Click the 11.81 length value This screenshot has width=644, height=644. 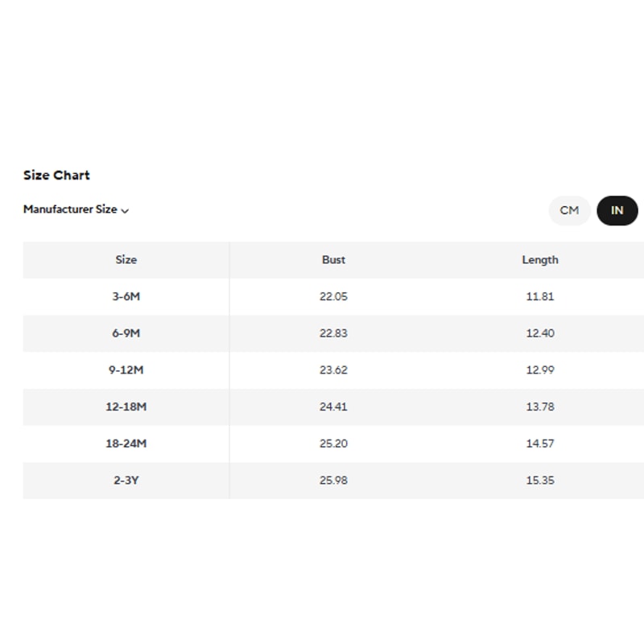click(x=539, y=296)
